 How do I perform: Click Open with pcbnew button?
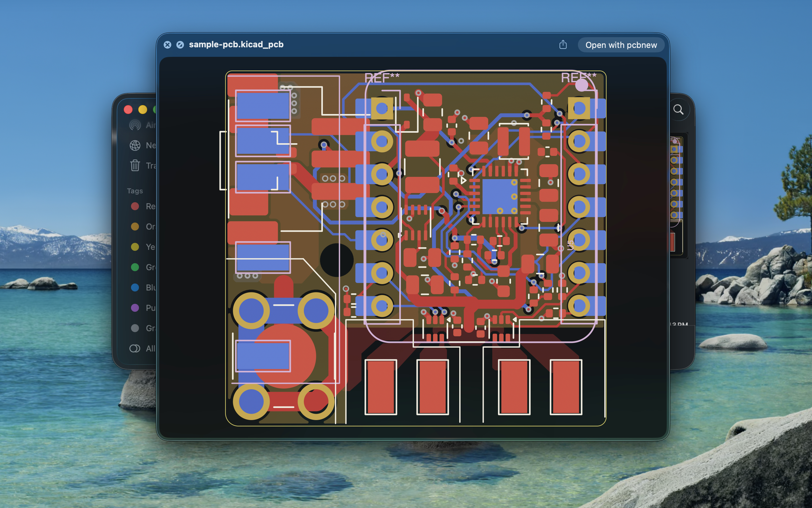(621, 45)
